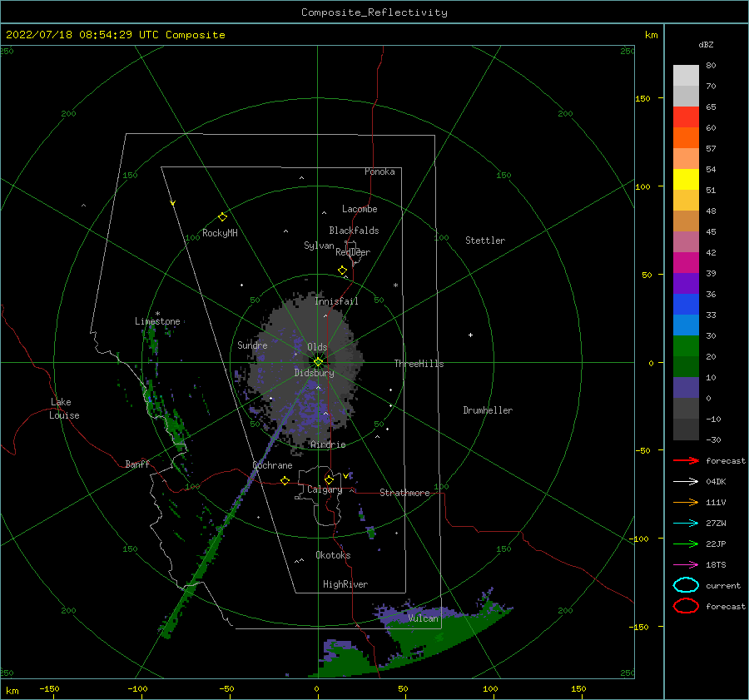Click the Blackfalds city label
The width and height of the screenshot is (749, 700).
(354, 231)
